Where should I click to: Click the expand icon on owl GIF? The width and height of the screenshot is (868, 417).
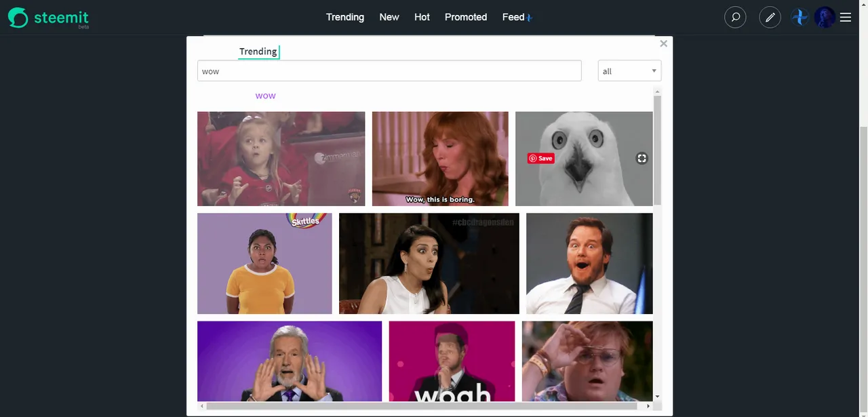point(642,158)
